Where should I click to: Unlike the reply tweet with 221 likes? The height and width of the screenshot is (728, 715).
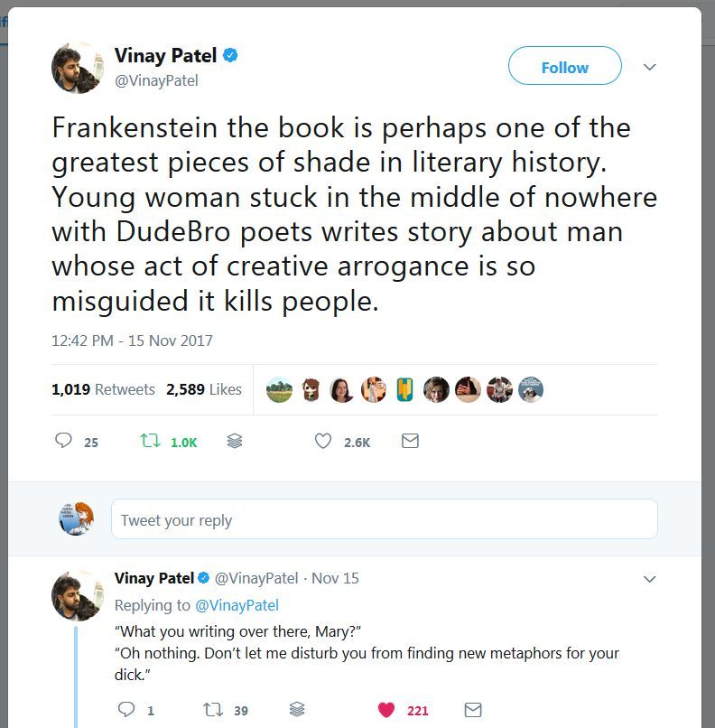point(386,710)
